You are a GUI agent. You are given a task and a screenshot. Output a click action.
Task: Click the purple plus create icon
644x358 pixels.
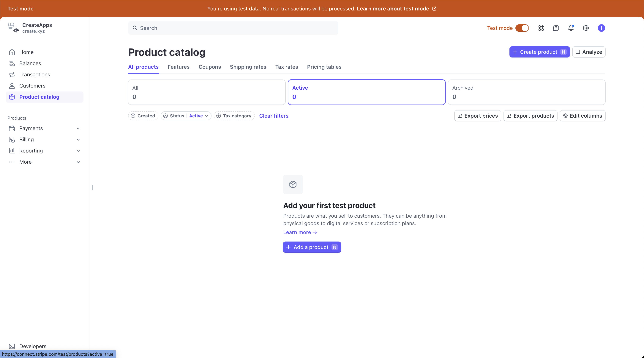[x=601, y=28]
